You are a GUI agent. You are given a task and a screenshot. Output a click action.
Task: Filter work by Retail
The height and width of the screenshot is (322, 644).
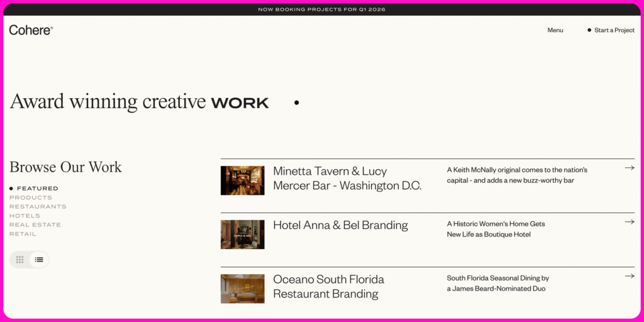click(23, 234)
